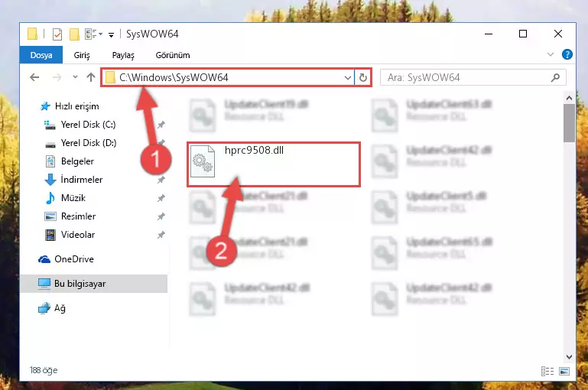
Task: Click the pin icon next to Videolar
Action: point(161,235)
